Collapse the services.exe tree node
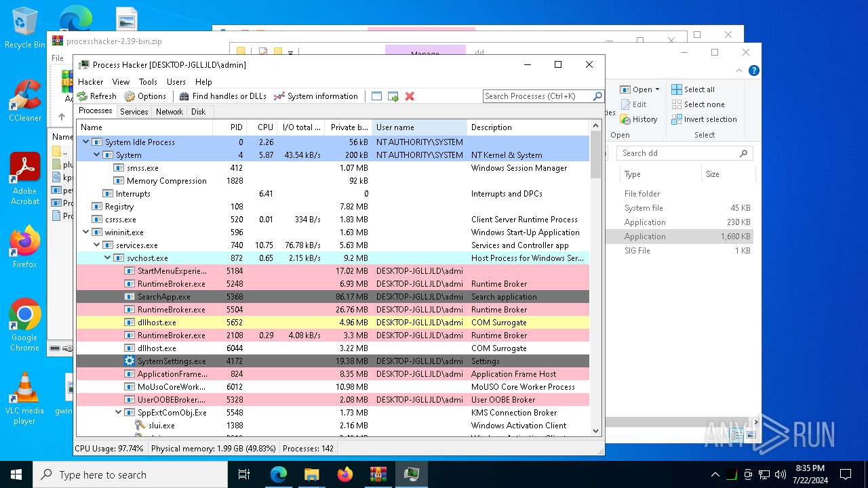The width and height of the screenshot is (868, 488). pos(96,245)
